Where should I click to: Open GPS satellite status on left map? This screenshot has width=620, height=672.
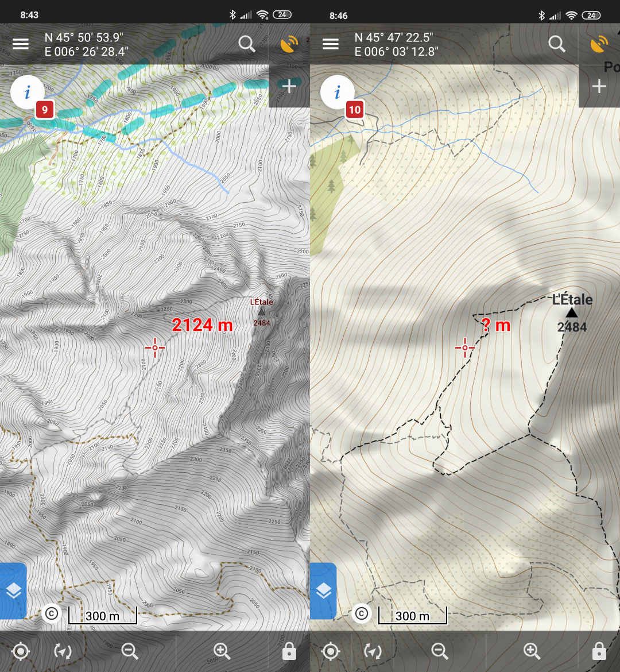click(289, 44)
